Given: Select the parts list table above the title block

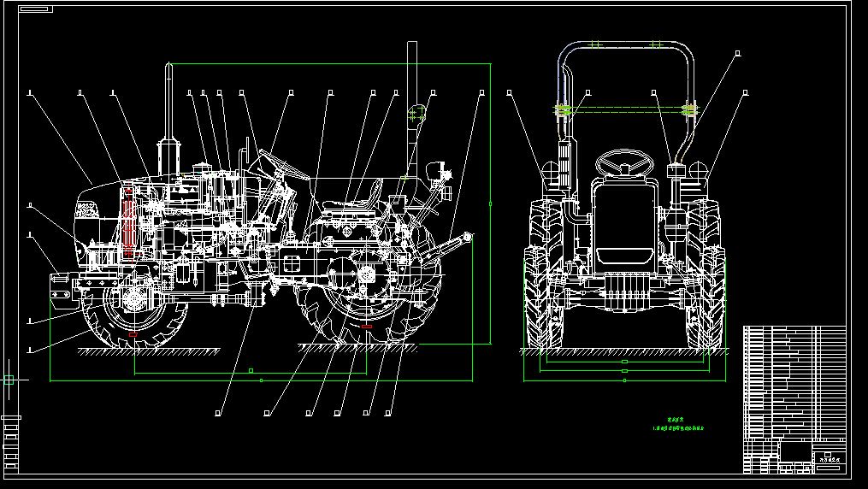Looking at the screenshot, I should click(x=794, y=381).
